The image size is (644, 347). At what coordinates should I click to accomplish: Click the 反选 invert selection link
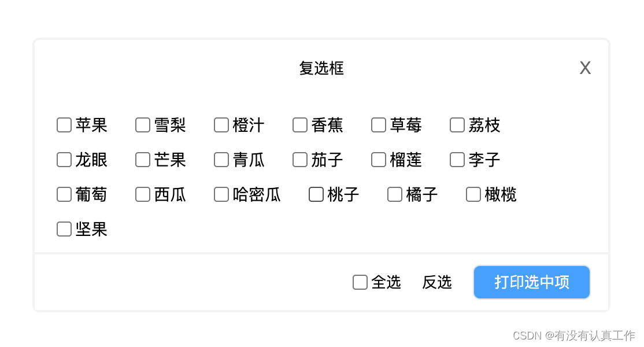click(x=436, y=282)
